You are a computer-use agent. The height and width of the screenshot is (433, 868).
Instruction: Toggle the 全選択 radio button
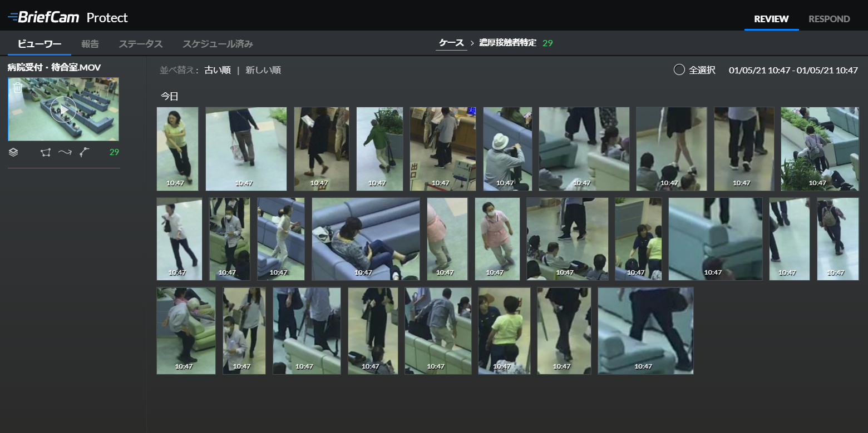[x=679, y=70]
